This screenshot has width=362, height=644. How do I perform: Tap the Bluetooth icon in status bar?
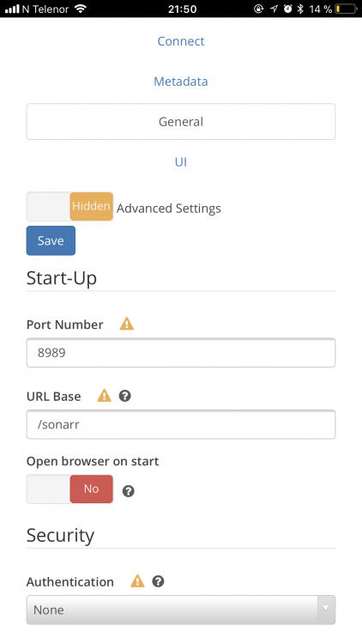coord(300,9)
